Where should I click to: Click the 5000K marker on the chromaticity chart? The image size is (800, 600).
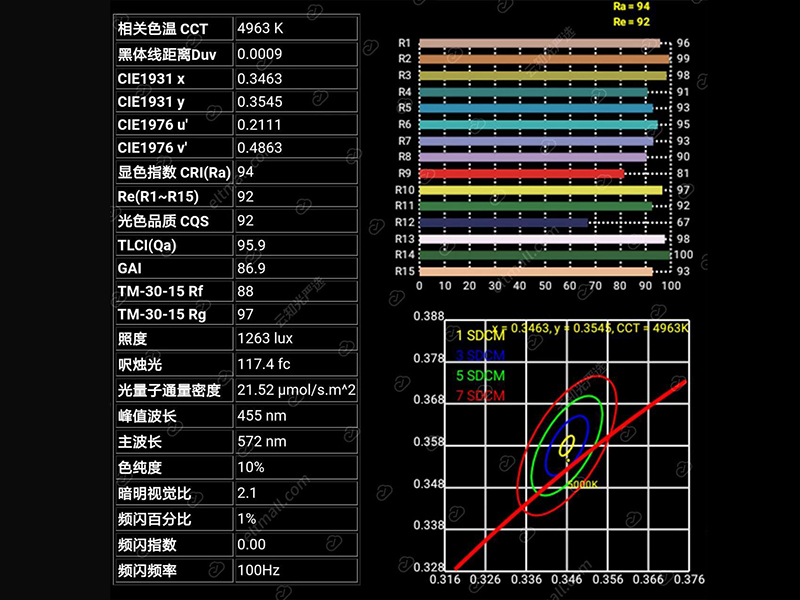click(582, 483)
